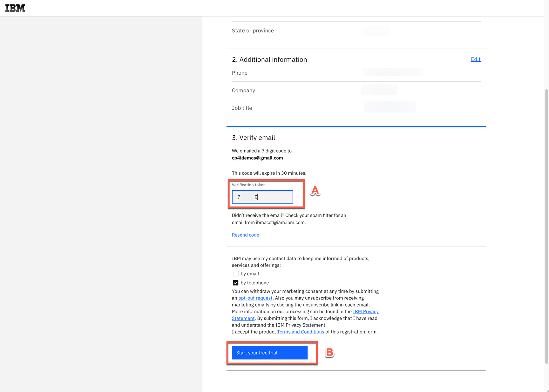
Task: Open the Terms and Conditions link
Action: click(x=300, y=332)
